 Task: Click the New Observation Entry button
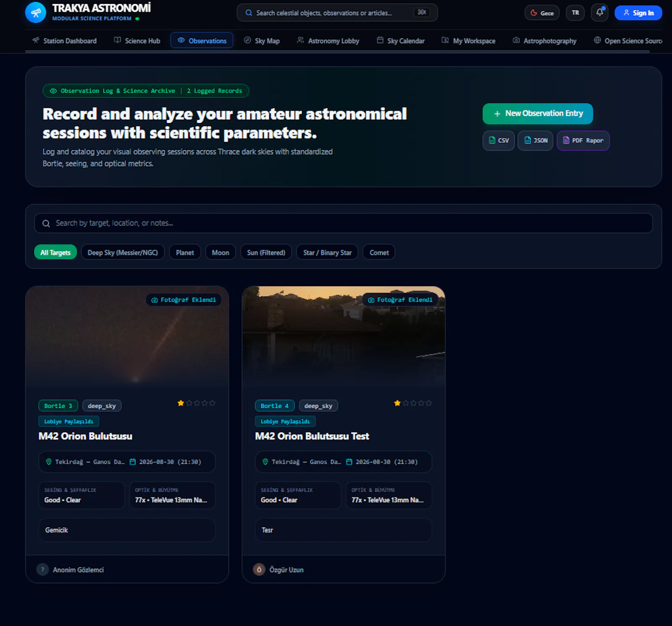click(x=538, y=113)
